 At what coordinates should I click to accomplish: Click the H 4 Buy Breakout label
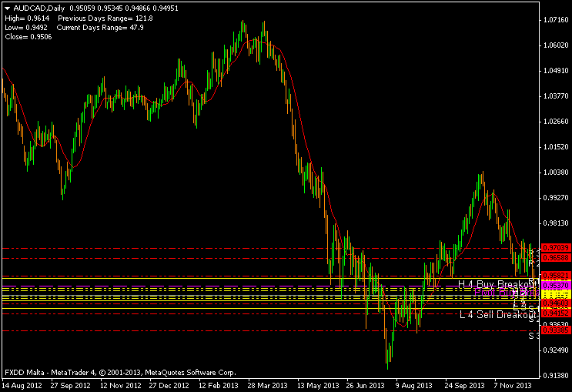pos(496,284)
